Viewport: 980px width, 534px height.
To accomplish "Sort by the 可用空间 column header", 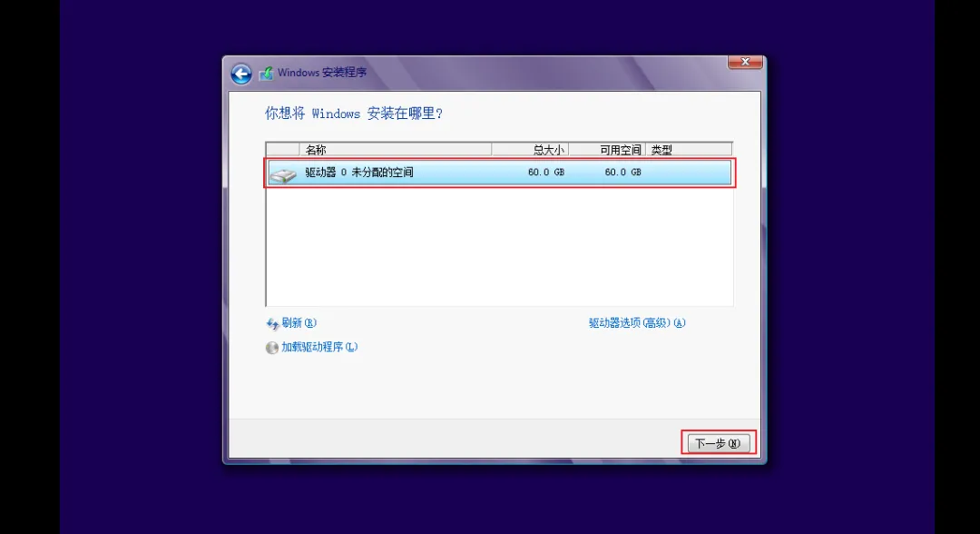I will click(x=607, y=150).
